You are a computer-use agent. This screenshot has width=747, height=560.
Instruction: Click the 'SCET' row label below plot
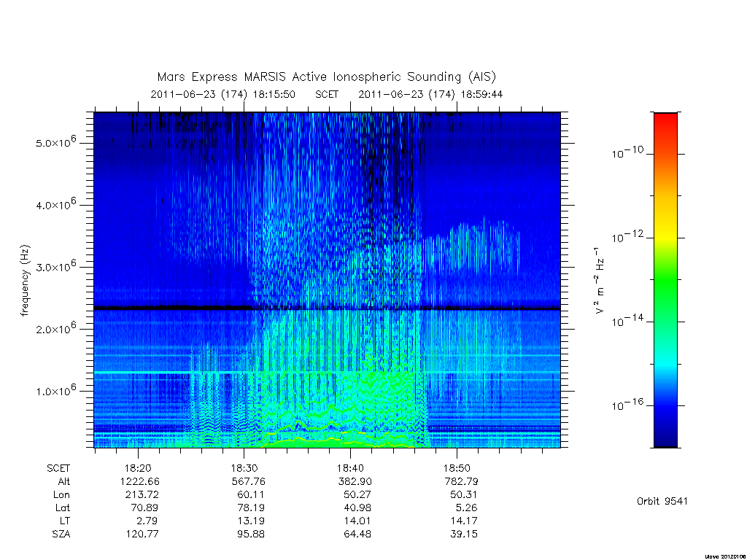[58, 469]
